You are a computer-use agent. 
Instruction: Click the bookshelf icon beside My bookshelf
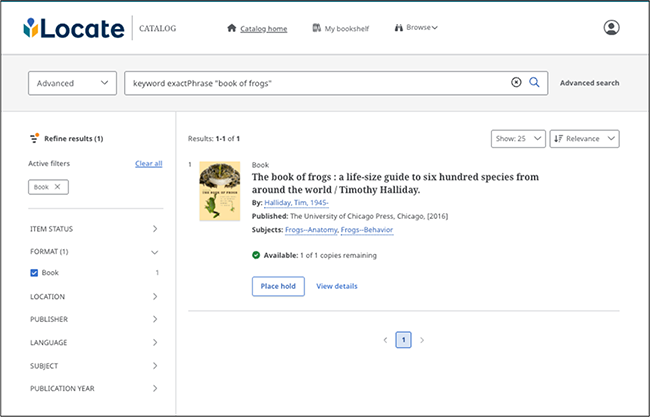[x=316, y=28]
